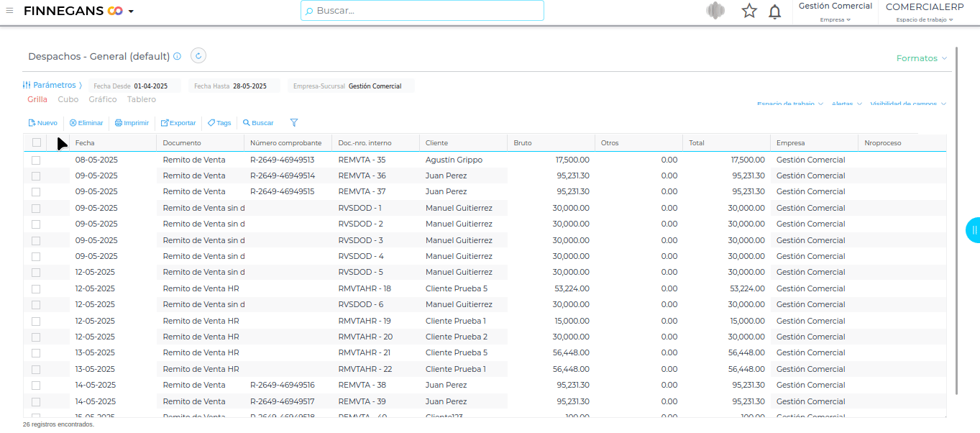Click the Finnegans logo

(x=73, y=11)
